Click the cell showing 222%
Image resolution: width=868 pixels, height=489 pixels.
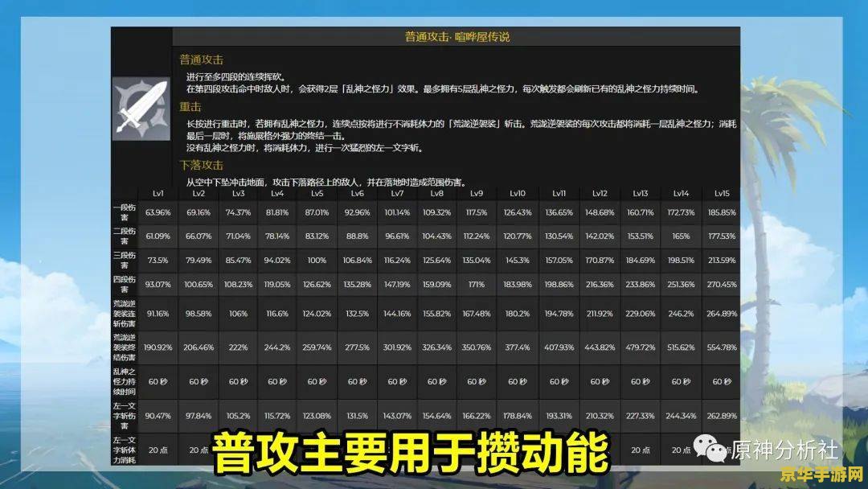coord(238,347)
